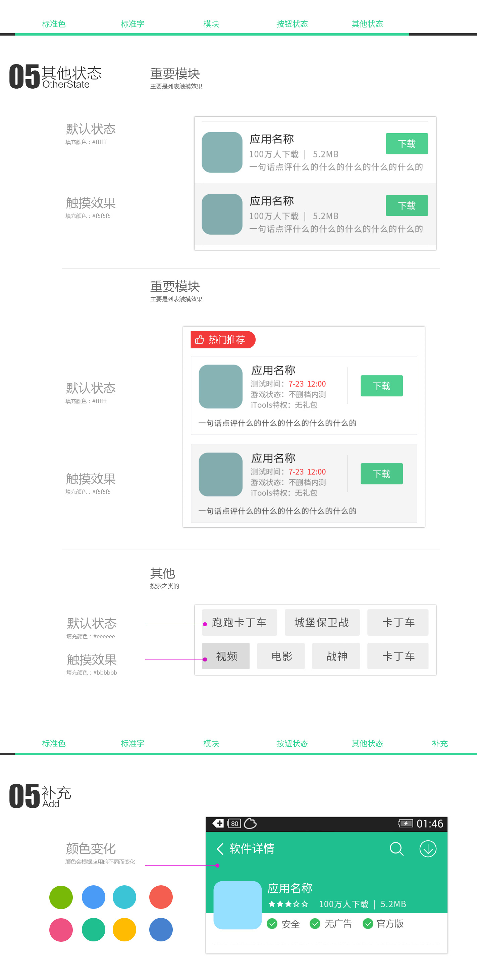
Task: Click the circled download arrow icon
Action: [428, 849]
